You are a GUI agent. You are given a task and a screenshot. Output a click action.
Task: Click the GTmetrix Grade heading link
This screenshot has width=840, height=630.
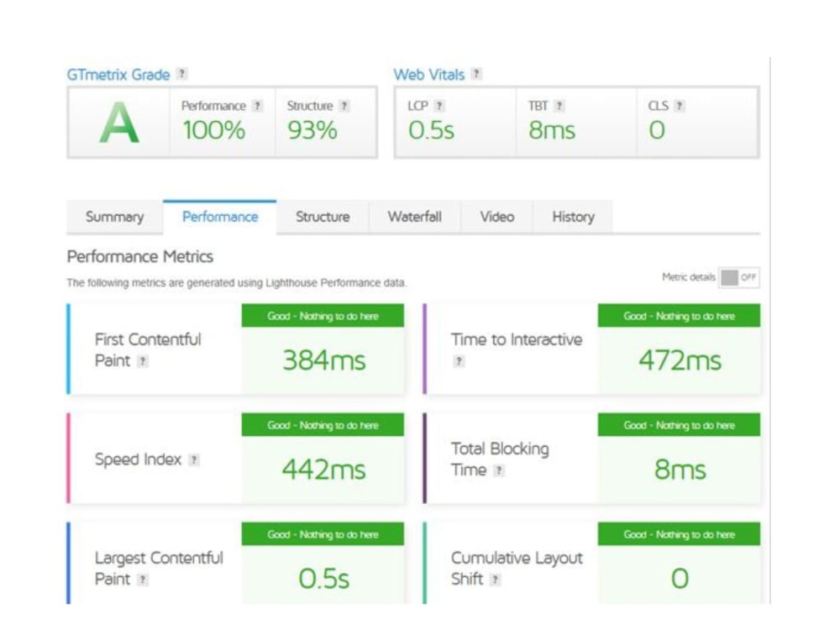[x=118, y=75]
